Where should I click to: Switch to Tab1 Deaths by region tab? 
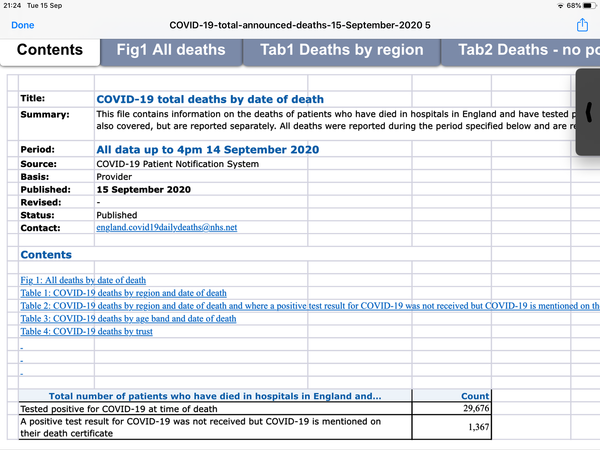[x=342, y=50]
